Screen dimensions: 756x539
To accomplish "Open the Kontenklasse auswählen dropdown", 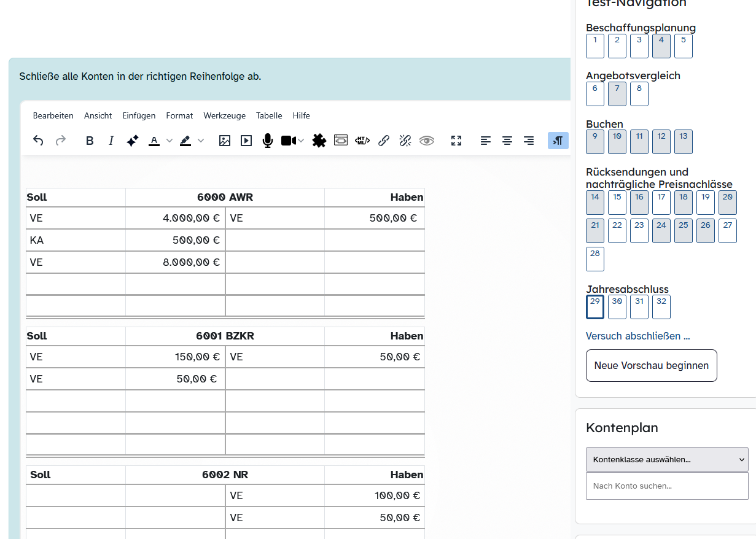I will tap(667, 459).
